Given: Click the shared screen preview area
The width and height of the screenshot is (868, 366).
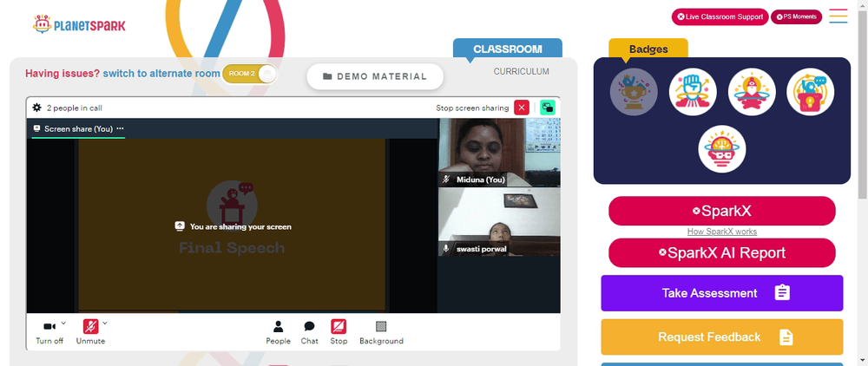Looking at the screenshot, I should pos(232,225).
